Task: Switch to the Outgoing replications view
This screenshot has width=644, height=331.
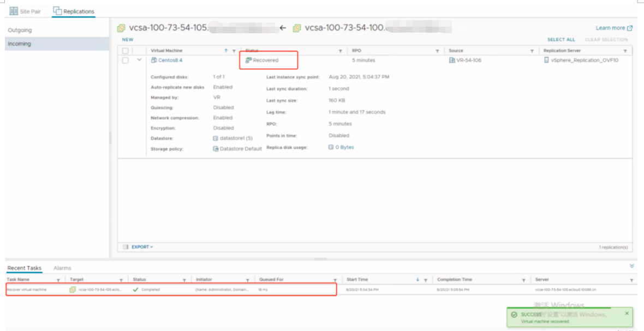Action: 19,29
